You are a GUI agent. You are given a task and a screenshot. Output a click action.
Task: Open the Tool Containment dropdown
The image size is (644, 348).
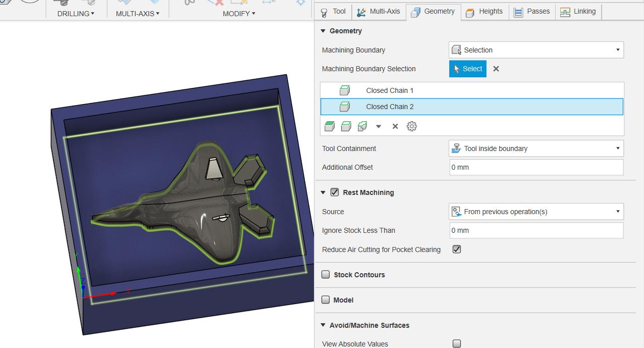point(536,148)
